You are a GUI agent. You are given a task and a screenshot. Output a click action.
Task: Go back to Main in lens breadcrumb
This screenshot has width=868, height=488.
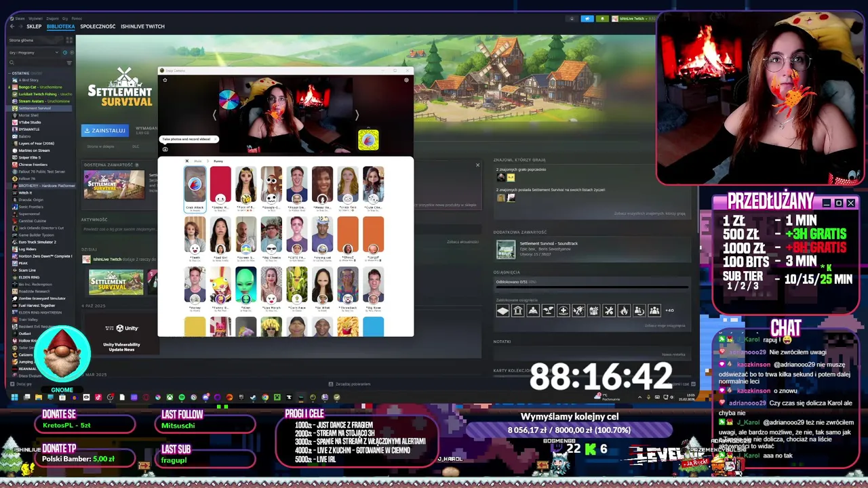coord(198,161)
